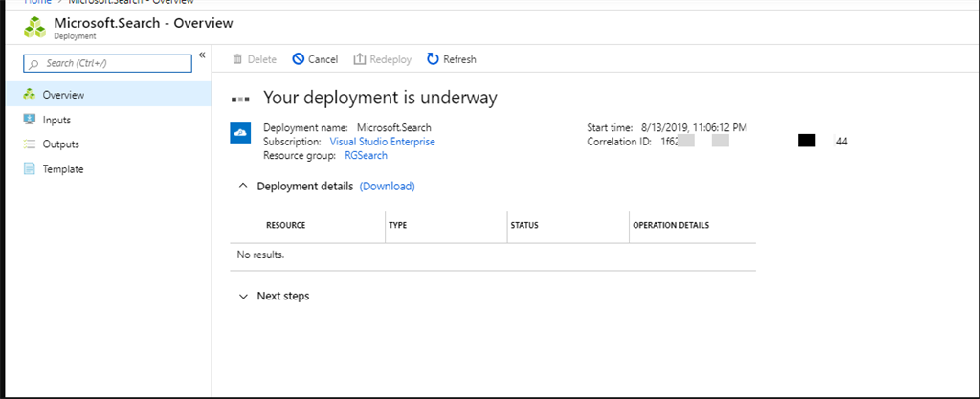The image size is (980, 399).
Task: Click the Microsoft.Search deployment cubes icon
Action: (x=34, y=27)
